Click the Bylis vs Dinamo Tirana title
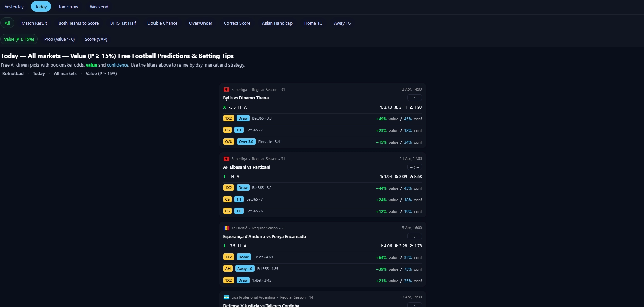 [246, 98]
